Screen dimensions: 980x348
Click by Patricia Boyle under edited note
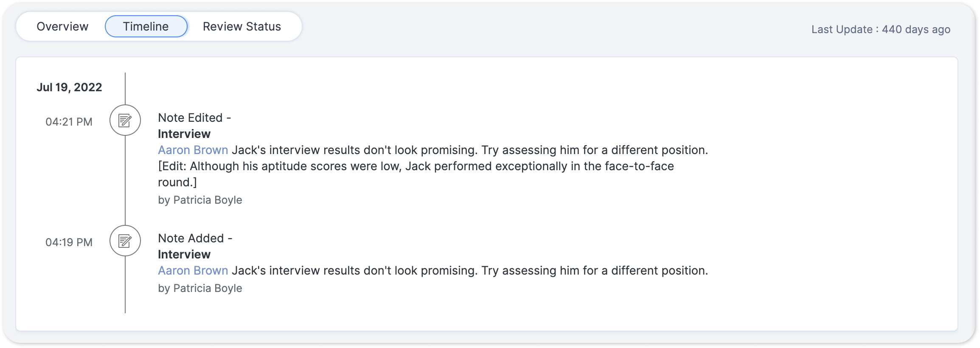[x=199, y=200]
